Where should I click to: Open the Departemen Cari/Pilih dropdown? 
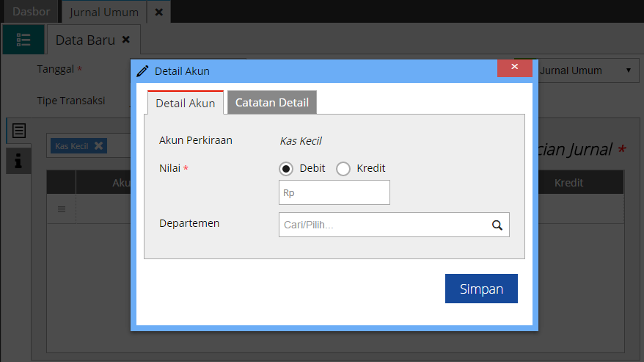(x=384, y=225)
